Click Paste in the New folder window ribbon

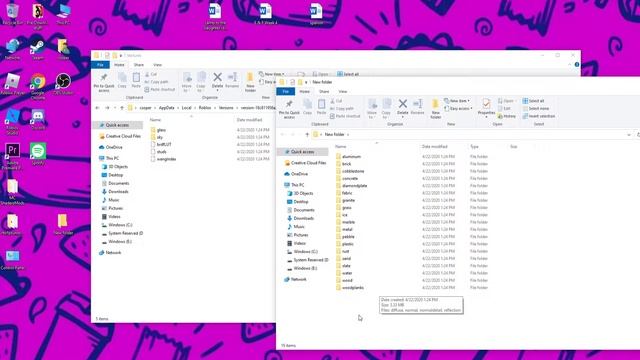point(322,107)
